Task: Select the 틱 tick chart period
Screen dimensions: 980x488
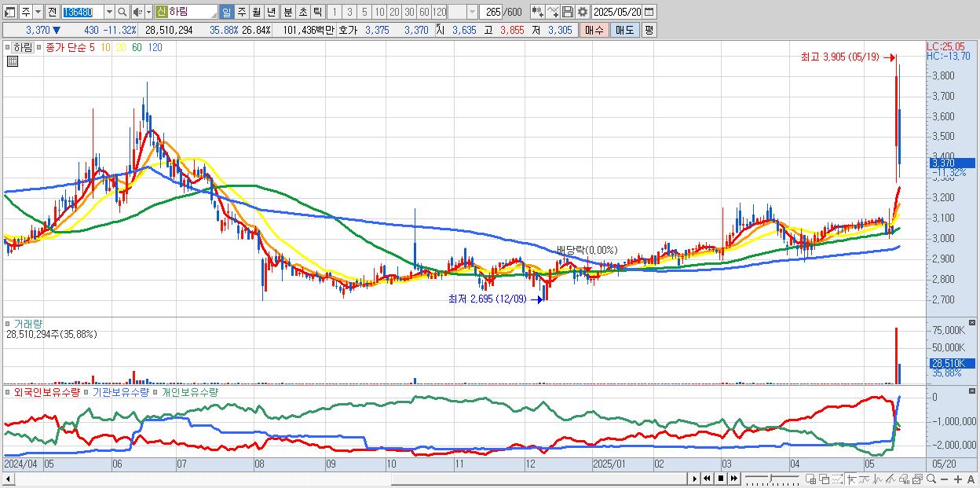Action: [x=317, y=12]
